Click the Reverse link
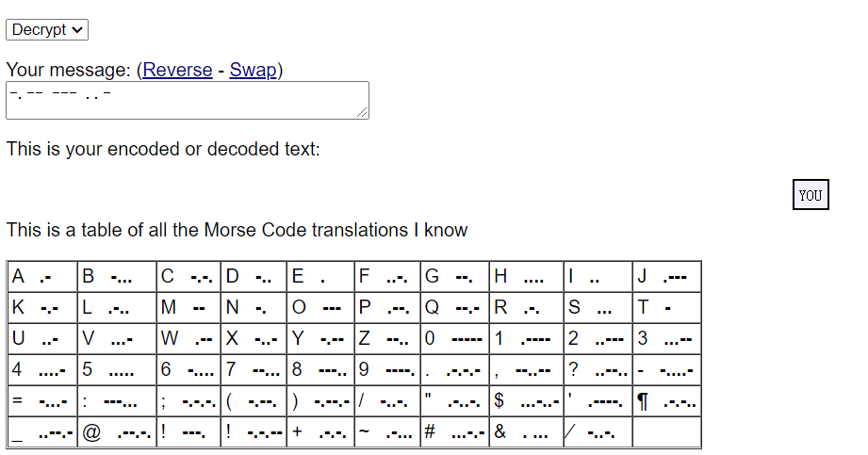The image size is (868, 455). point(177,70)
